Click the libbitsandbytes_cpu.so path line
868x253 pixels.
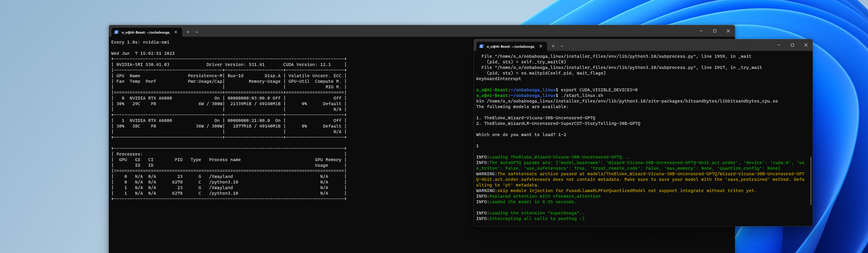tap(627, 101)
